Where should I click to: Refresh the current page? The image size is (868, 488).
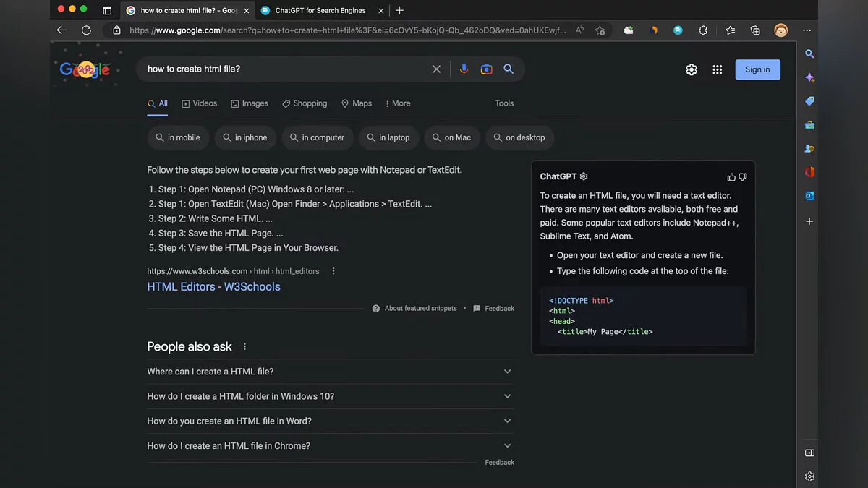pos(86,30)
